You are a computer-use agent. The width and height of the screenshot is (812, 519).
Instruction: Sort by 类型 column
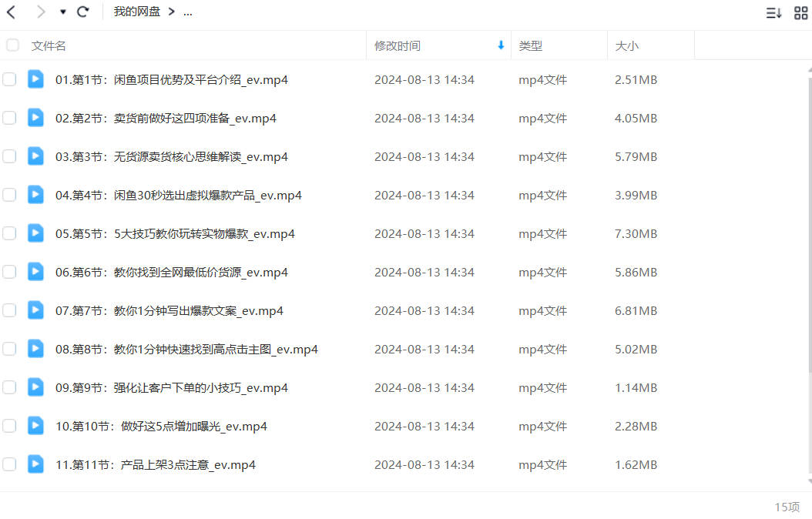click(x=530, y=46)
